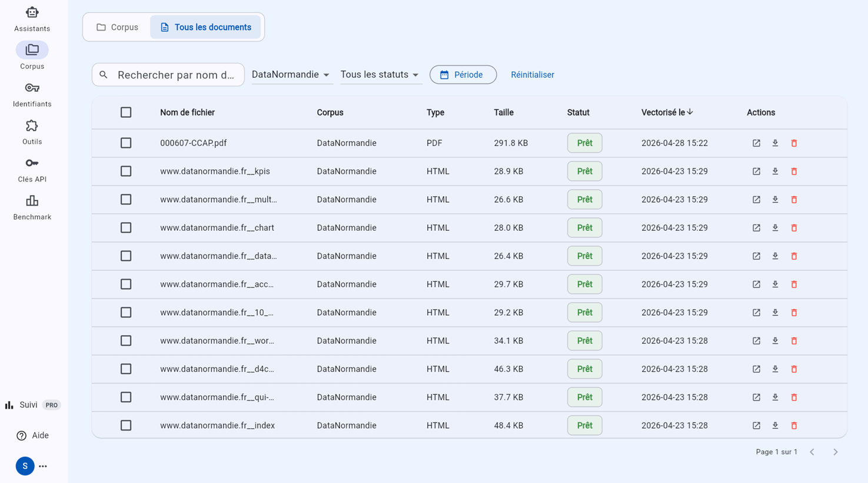Switch to the Corpus tab
Screen dimensions: 868x483
click(118, 27)
